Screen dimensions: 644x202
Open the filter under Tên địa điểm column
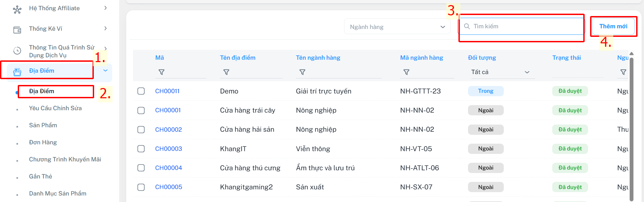(226, 72)
